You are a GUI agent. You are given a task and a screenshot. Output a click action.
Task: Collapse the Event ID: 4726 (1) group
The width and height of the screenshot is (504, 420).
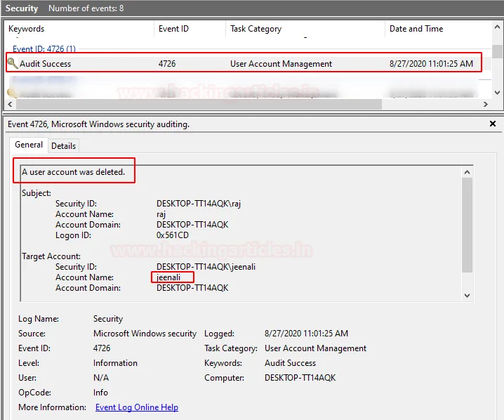click(44, 49)
